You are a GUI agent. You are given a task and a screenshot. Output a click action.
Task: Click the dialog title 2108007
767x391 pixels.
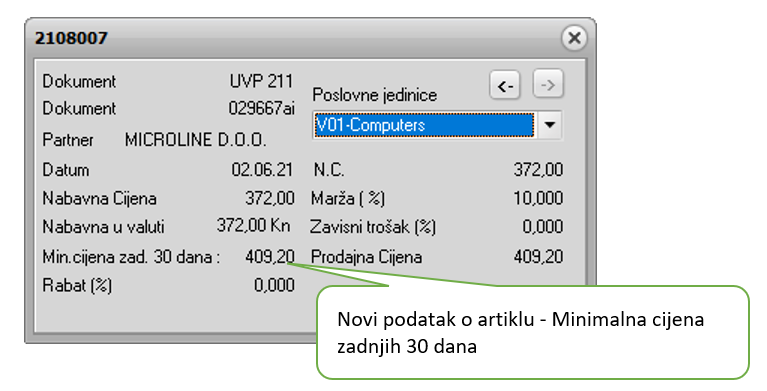pos(71,38)
